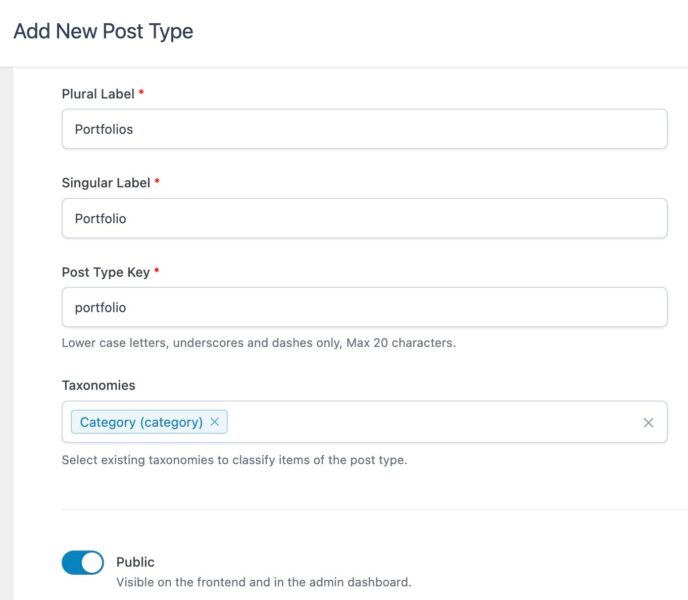Remove the Category (category) taxonomy tag
The image size is (688, 600).
(215, 422)
